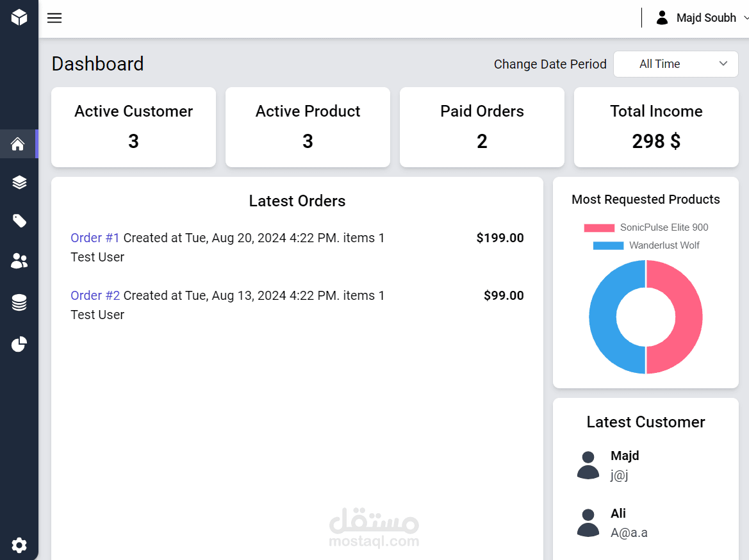Open the Order #1 link
The height and width of the screenshot is (560, 749).
95,238
